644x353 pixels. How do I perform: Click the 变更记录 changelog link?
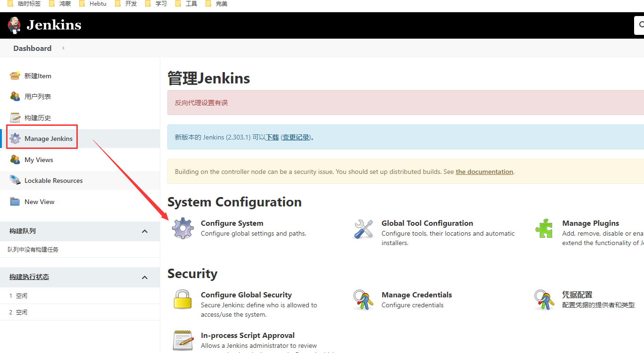(x=296, y=137)
